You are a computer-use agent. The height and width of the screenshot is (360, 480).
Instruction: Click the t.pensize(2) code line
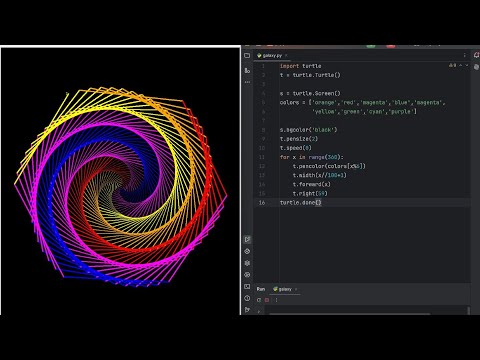[299, 139]
